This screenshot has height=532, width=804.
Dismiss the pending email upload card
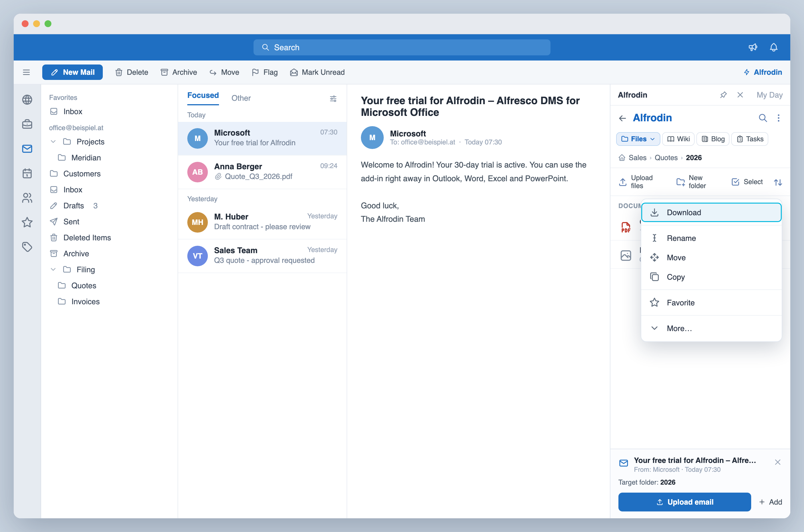tap(777, 462)
